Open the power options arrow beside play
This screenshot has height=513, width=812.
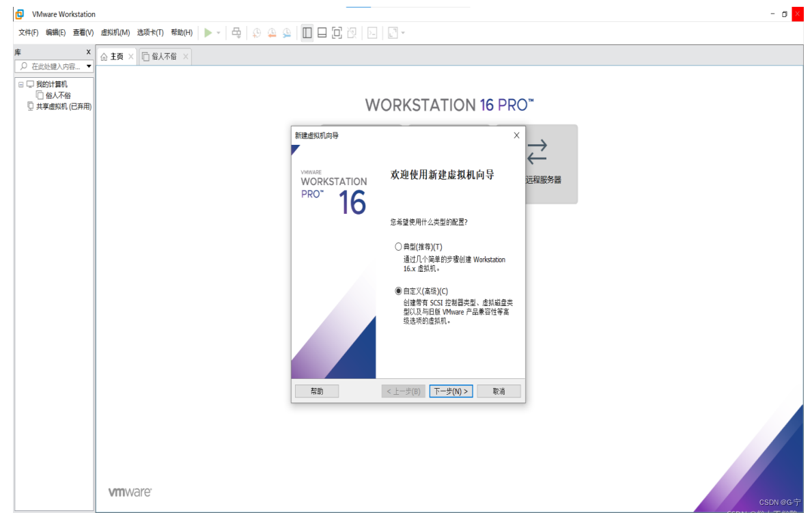point(219,33)
